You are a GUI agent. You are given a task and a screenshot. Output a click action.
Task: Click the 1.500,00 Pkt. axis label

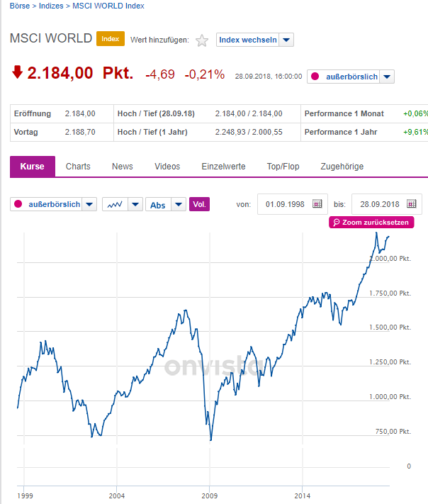coord(390,327)
